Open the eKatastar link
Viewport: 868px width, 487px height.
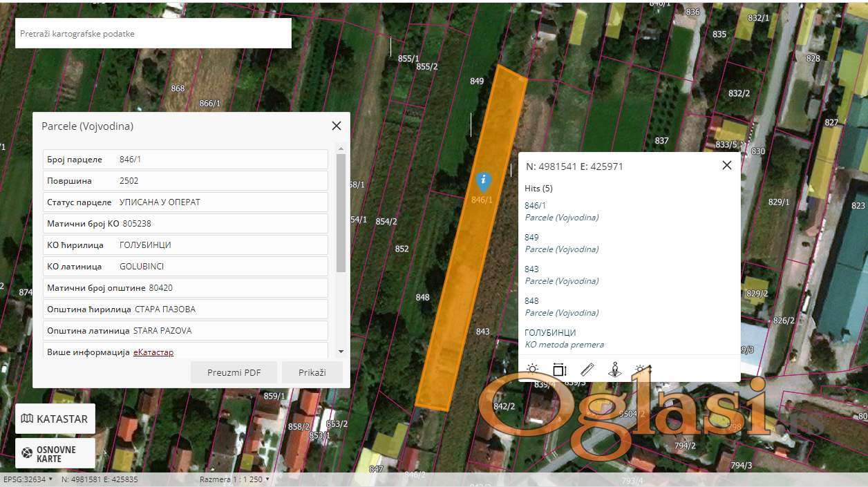(153, 352)
